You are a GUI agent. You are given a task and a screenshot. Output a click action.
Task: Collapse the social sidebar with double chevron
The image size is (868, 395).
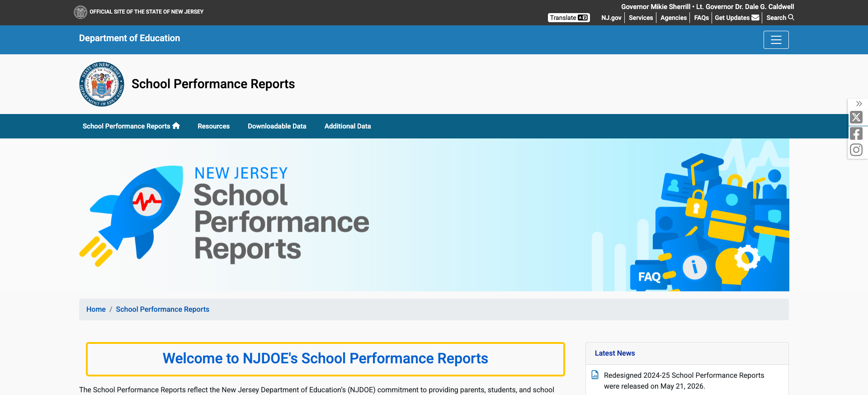pyautogui.click(x=859, y=104)
